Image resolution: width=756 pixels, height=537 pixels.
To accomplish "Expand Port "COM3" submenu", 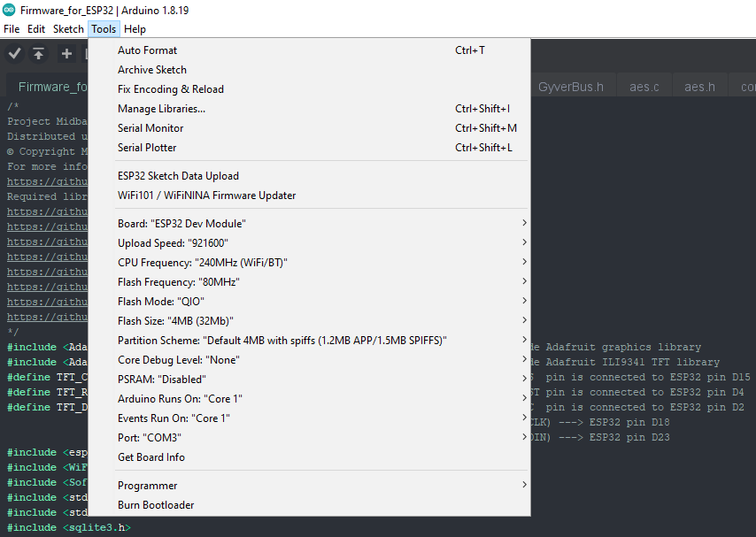I will (x=309, y=437).
